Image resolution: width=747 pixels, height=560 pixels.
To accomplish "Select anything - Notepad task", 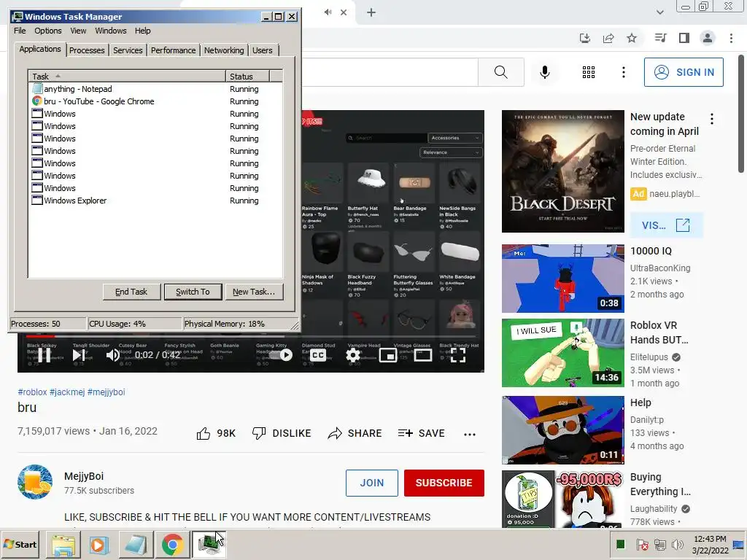I will click(x=155, y=89).
